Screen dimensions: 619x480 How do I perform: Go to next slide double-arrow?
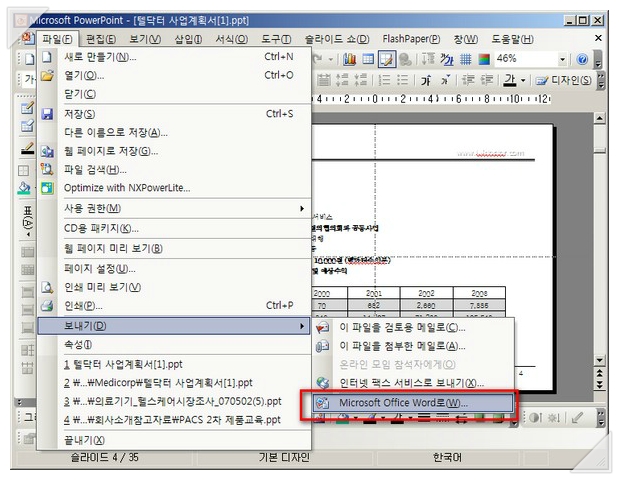(599, 384)
